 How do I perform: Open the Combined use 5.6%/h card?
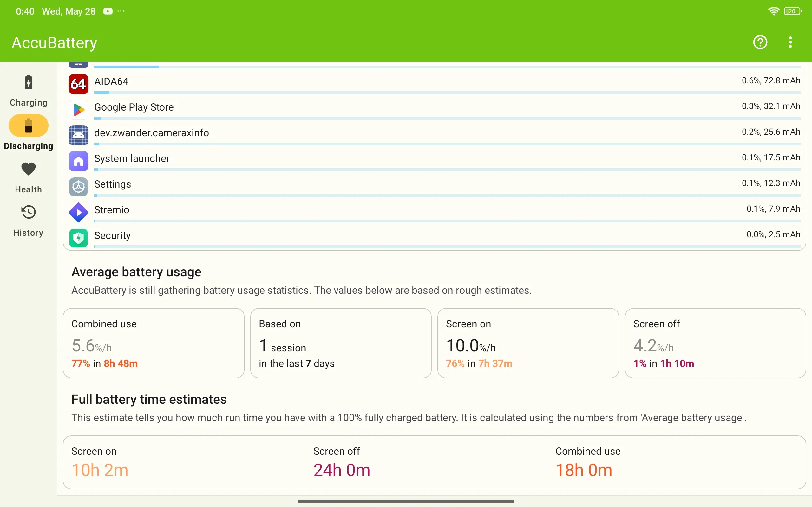[x=153, y=343]
